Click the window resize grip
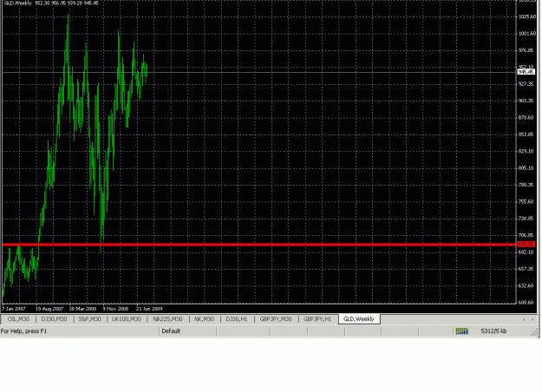Viewport: 542px width, 392px height. (535, 332)
